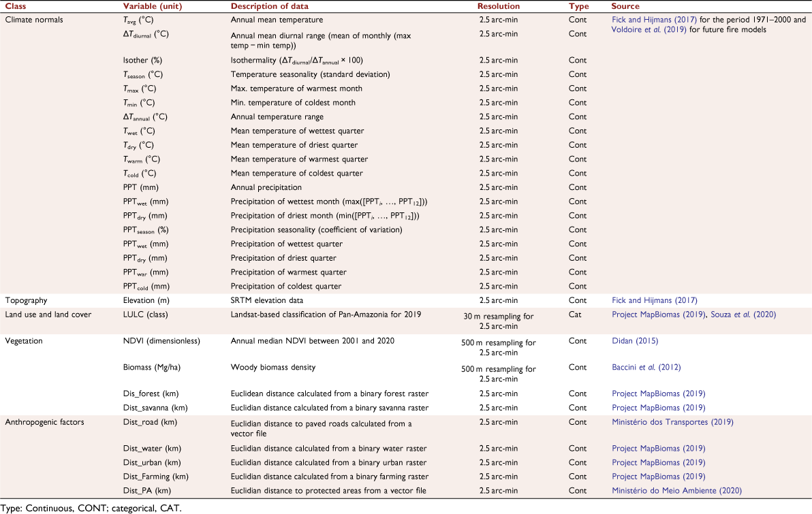Click the "Dist_PA (km)" variable cell
Viewport: 812px width, 514px height.
pos(147,490)
